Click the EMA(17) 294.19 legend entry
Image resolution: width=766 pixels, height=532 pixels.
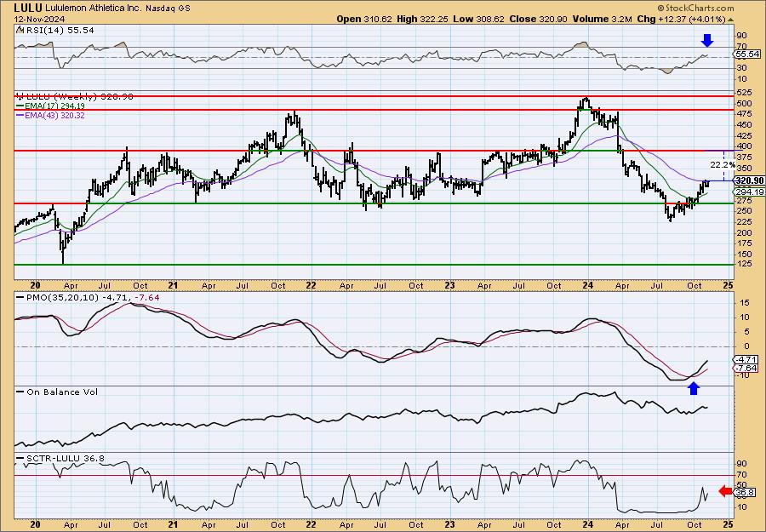pyautogui.click(x=54, y=106)
